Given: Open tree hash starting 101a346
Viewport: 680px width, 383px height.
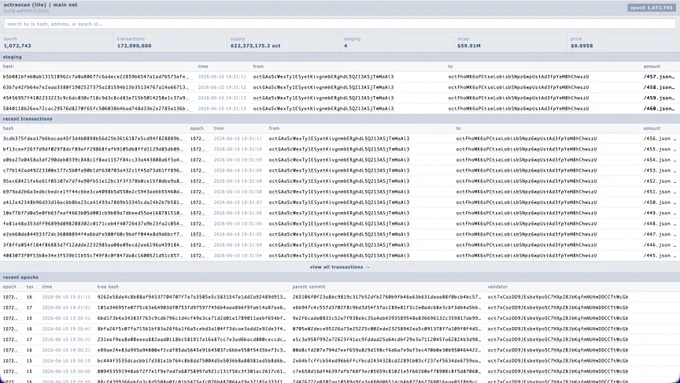Looking at the screenshot, I should coord(192,308).
